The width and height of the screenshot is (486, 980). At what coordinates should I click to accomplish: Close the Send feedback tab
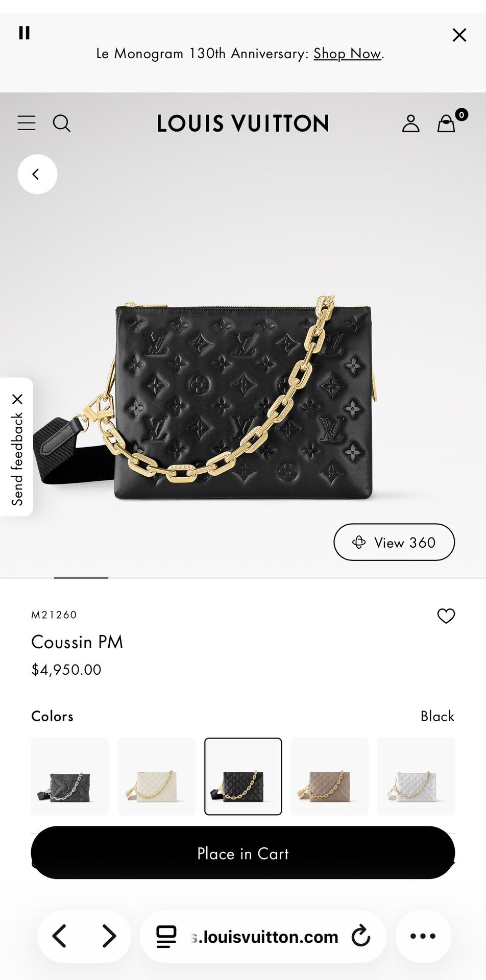[17, 399]
